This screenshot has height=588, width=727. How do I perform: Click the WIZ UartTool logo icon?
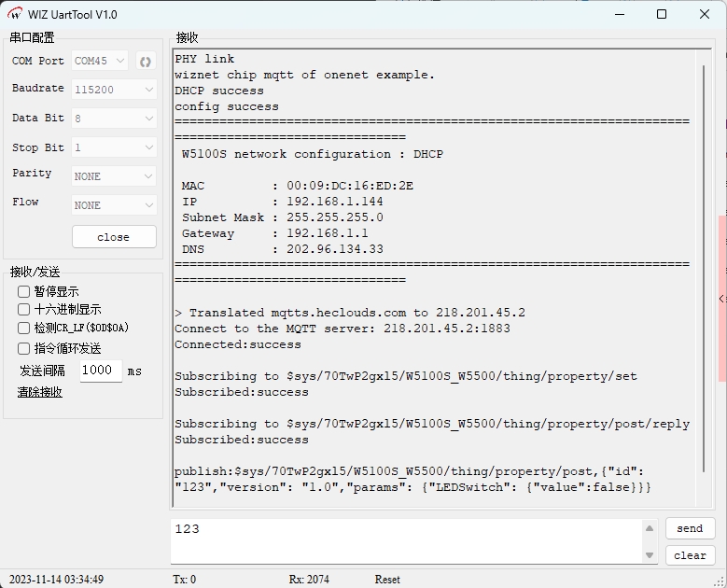point(15,15)
